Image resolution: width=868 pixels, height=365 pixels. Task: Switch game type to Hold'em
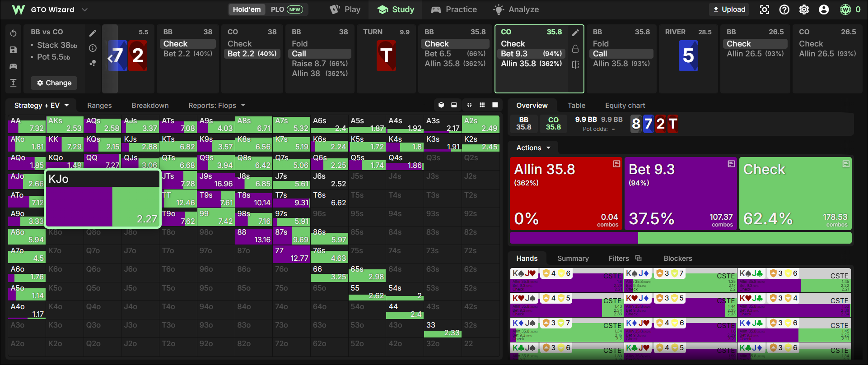(x=247, y=9)
